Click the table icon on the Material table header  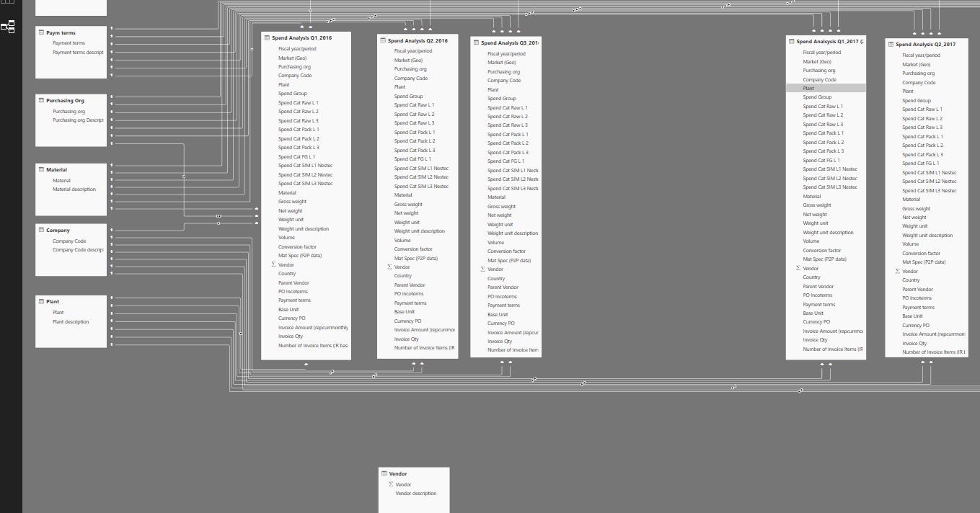coord(41,169)
